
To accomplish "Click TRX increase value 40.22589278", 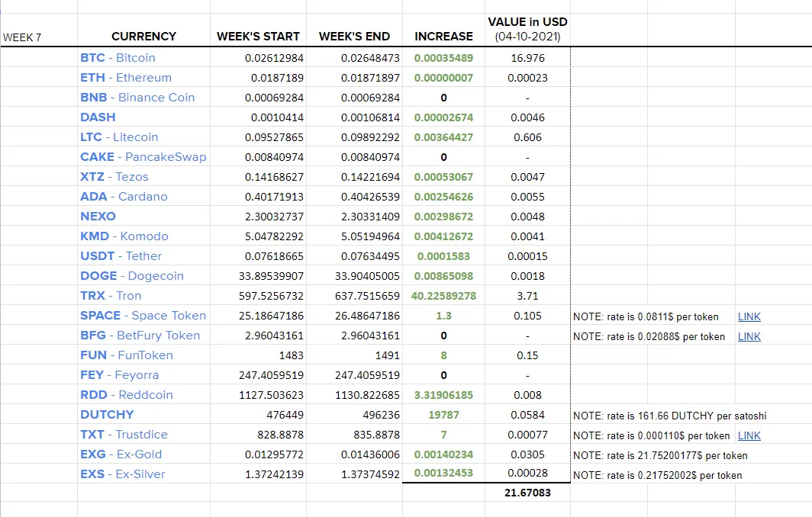I will 443,296.
